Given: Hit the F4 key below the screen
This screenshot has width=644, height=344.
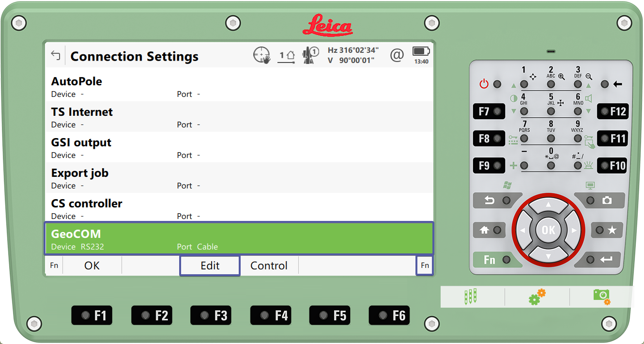Looking at the screenshot, I should 271,315.
